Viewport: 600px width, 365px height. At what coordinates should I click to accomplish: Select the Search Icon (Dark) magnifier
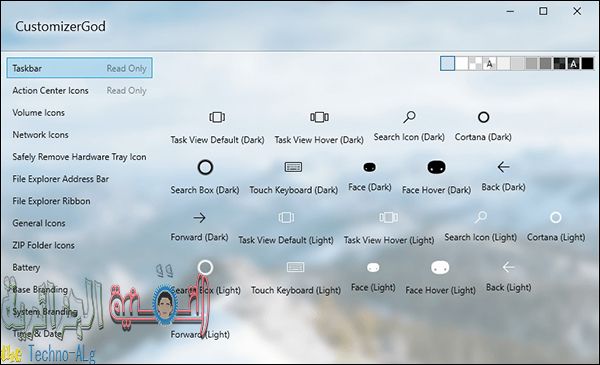[409, 117]
